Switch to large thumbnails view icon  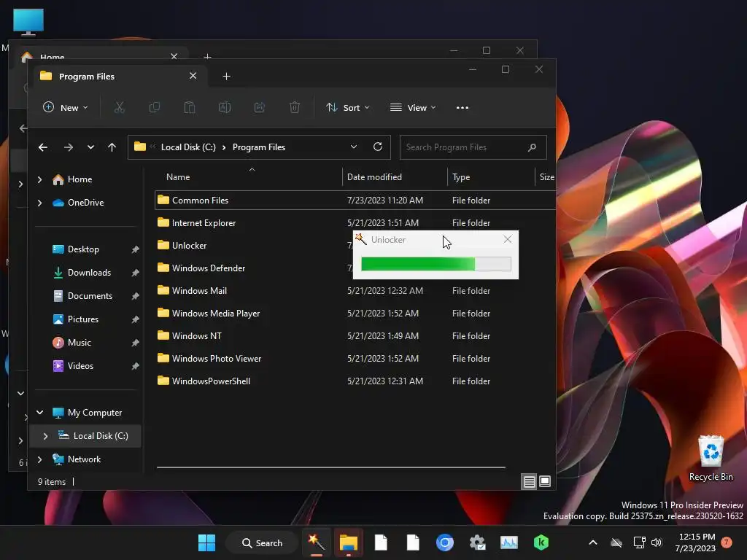click(545, 481)
